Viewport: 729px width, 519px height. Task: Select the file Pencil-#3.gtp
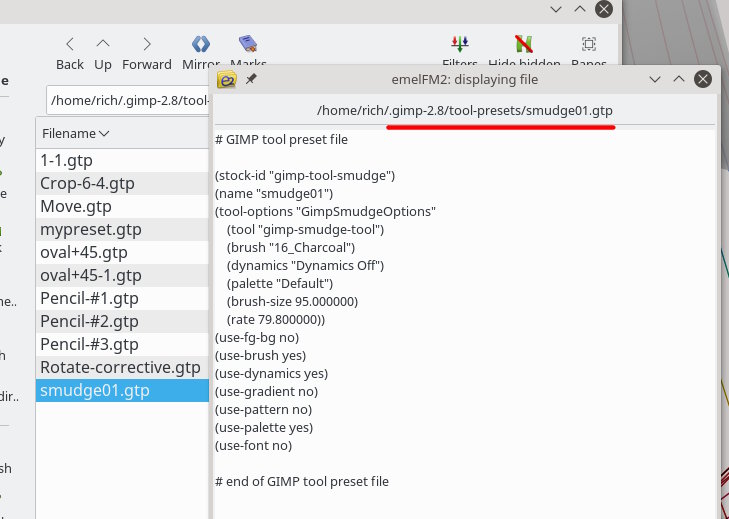click(122, 345)
